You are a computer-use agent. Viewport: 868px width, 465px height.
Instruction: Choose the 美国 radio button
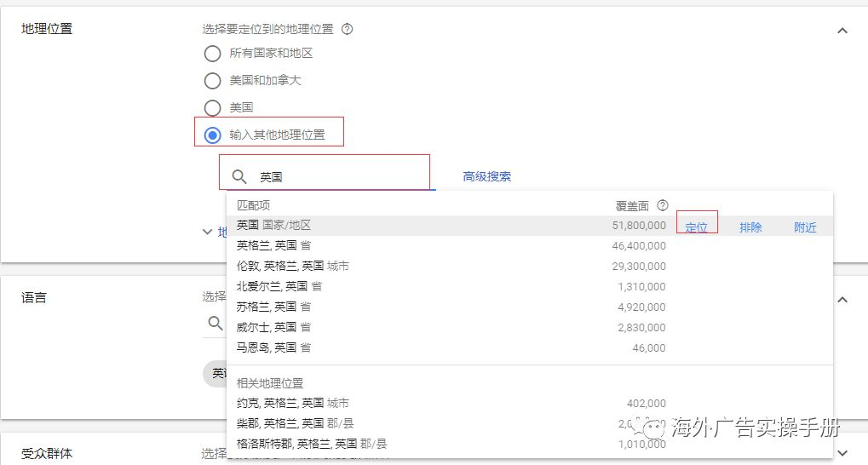[212, 108]
